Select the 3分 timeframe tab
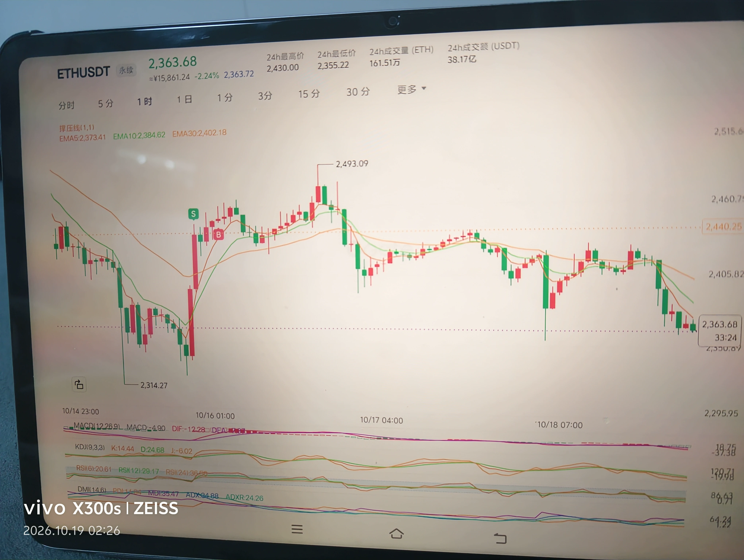Screen dimensions: 744x560 click(265, 96)
